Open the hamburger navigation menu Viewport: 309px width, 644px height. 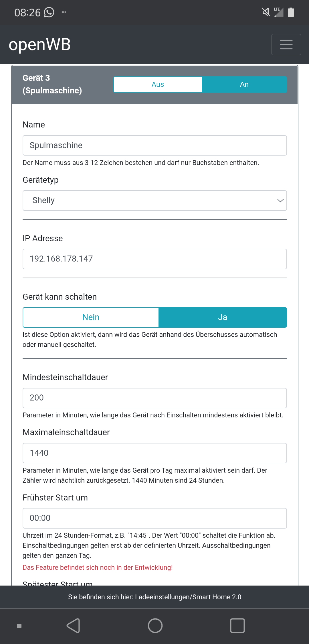point(286,44)
